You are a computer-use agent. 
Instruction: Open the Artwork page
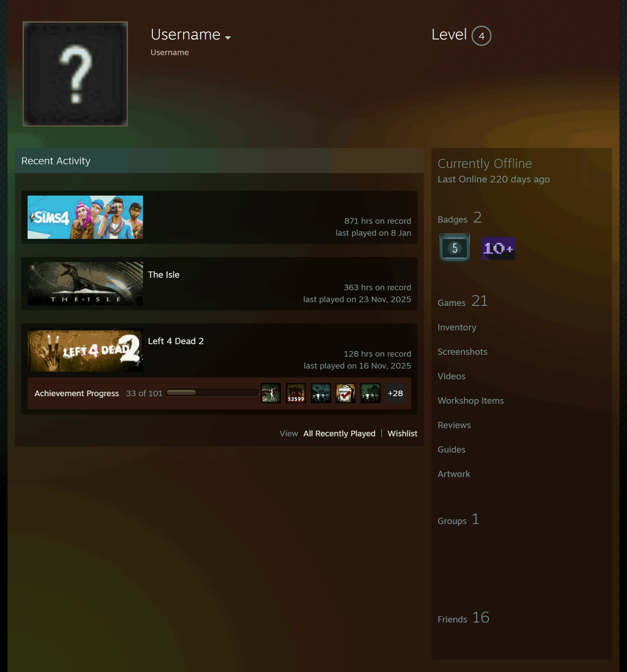click(x=454, y=474)
